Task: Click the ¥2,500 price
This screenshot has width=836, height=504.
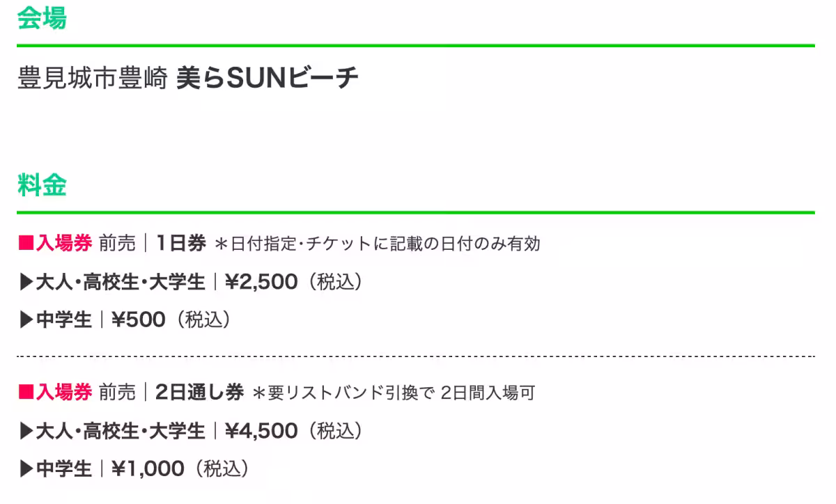Action: click(261, 282)
